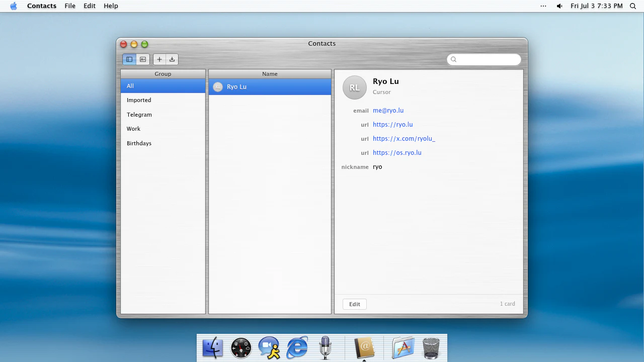Switch to card-only view button
The width and height of the screenshot is (644, 362).
pos(143,59)
